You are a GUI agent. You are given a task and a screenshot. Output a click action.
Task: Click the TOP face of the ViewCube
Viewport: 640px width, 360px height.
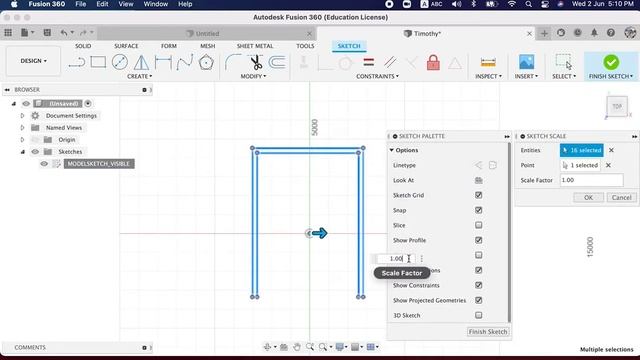[x=617, y=107]
